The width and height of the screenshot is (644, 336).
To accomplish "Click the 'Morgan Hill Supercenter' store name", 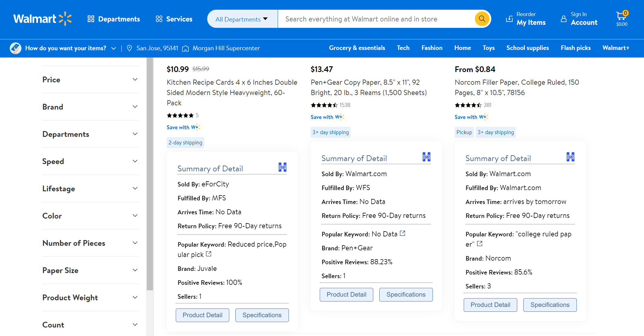I will point(226,48).
